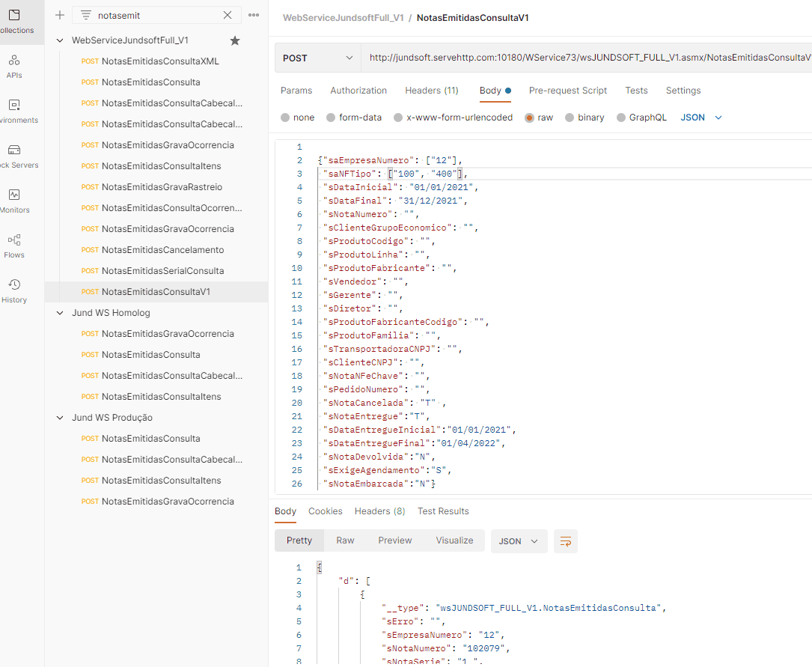This screenshot has width=812, height=667.
Task: Open the POST method dropdown
Action: (317, 58)
